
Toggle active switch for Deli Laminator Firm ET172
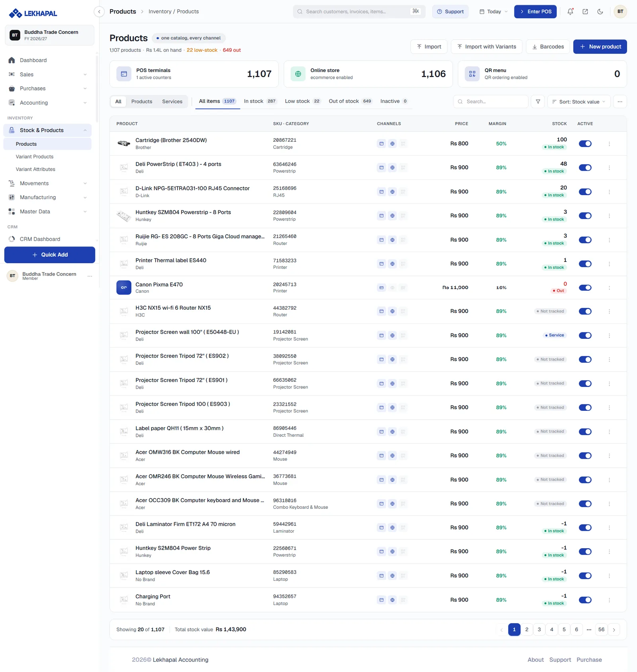pyautogui.click(x=585, y=528)
